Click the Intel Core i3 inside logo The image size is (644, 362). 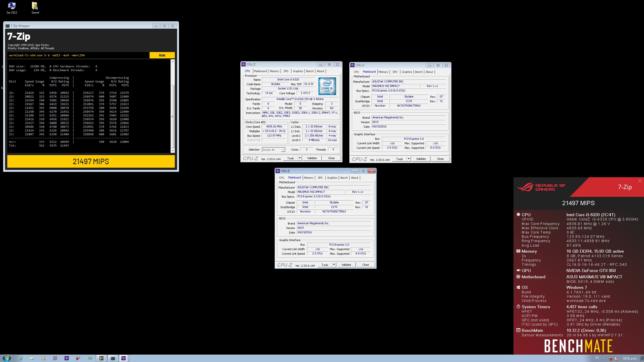[327, 86]
